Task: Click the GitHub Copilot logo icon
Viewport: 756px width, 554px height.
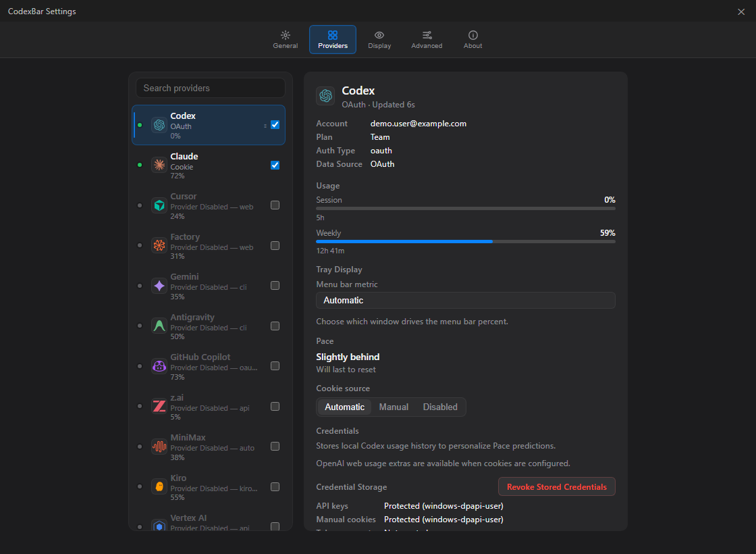Action: point(159,366)
